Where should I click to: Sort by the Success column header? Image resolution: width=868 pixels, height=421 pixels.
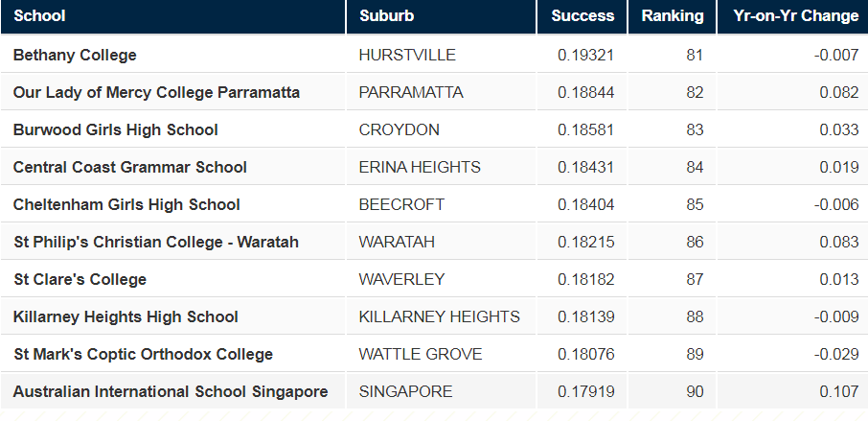[582, 15]
